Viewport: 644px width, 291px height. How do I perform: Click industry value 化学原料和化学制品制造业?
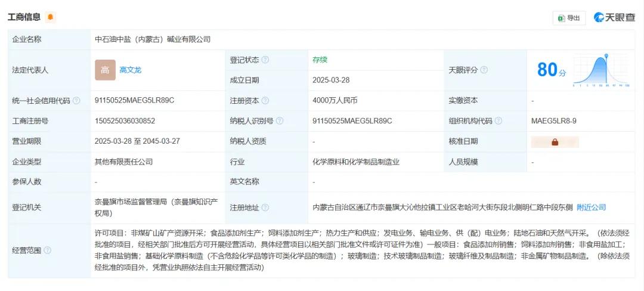[355, 162]
